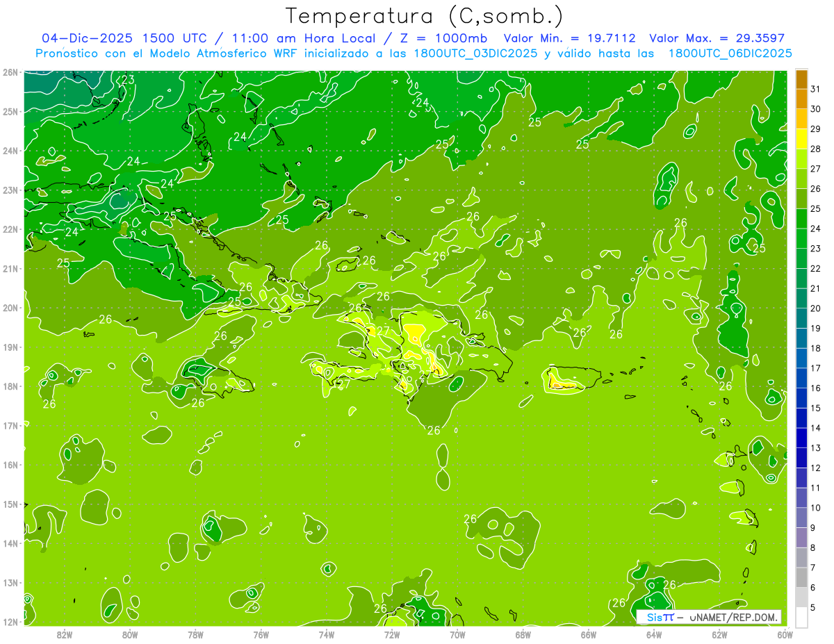Click the colorbar label "31"
The image size is (834, 644).
(816, 89)
